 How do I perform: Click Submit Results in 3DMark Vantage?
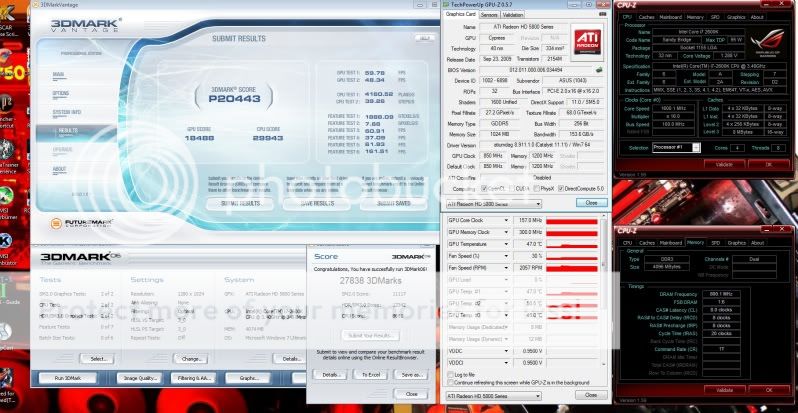pyautogui.click(x=240, y=203)
